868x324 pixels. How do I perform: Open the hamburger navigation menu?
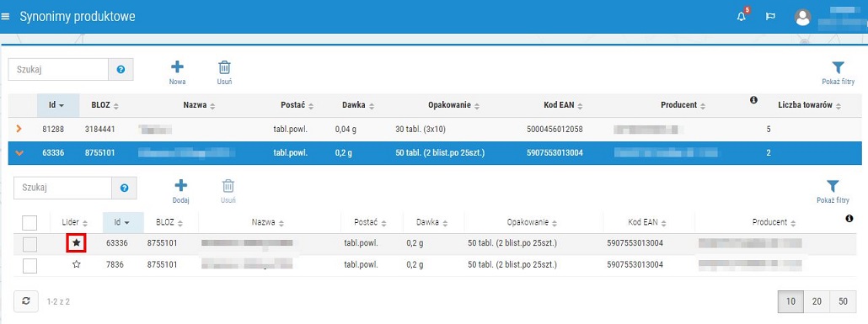[6, 17]
